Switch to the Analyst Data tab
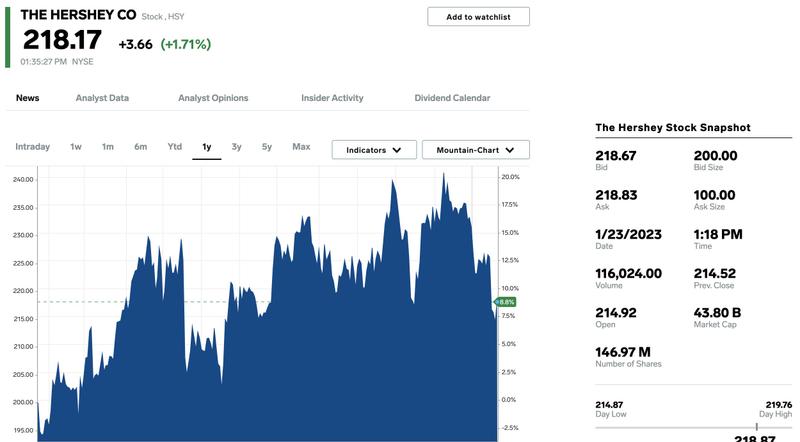Image resolution: width=800 pixels, height=442 pixels. [x=102, y=98]
